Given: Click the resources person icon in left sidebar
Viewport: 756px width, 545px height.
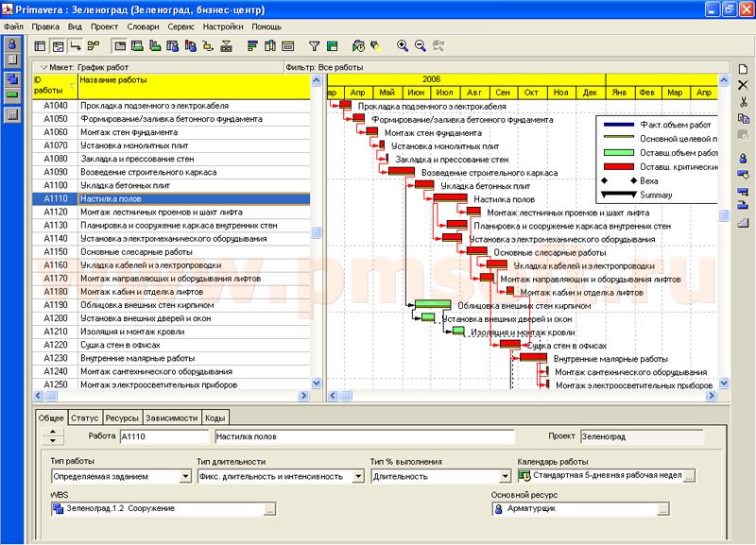Looking at the screenshot, I should [x=12, y=43].
